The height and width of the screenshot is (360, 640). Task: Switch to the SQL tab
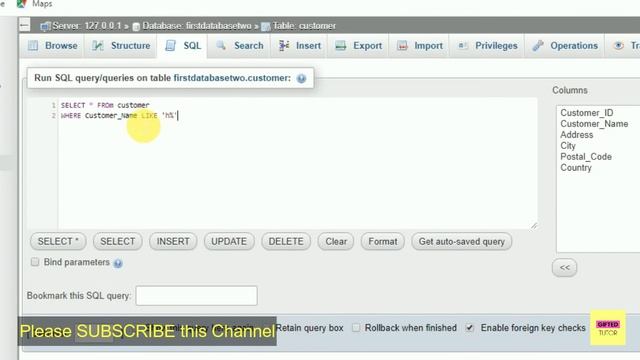tap(183, 46)
